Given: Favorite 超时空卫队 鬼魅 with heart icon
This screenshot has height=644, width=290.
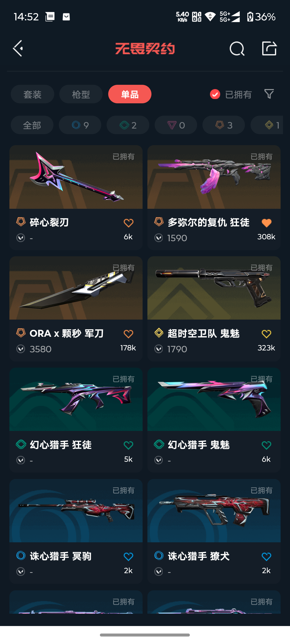Looking at the screenshot, I should [x=266, y=334].
